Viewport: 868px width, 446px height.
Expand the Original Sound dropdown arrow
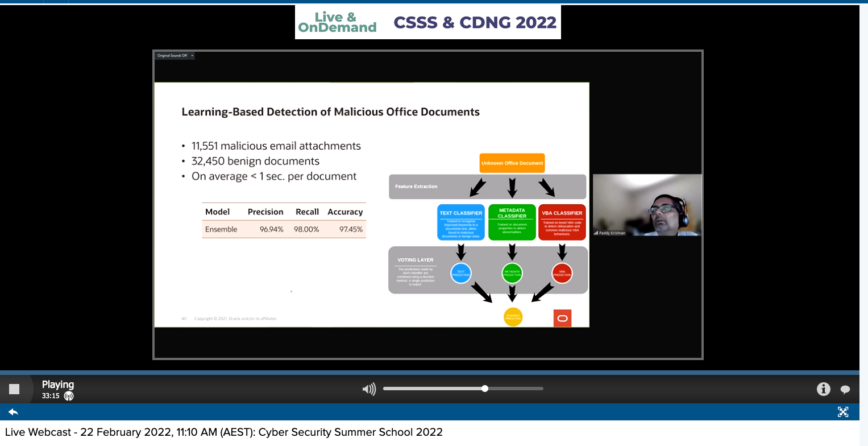click(192, 56)
